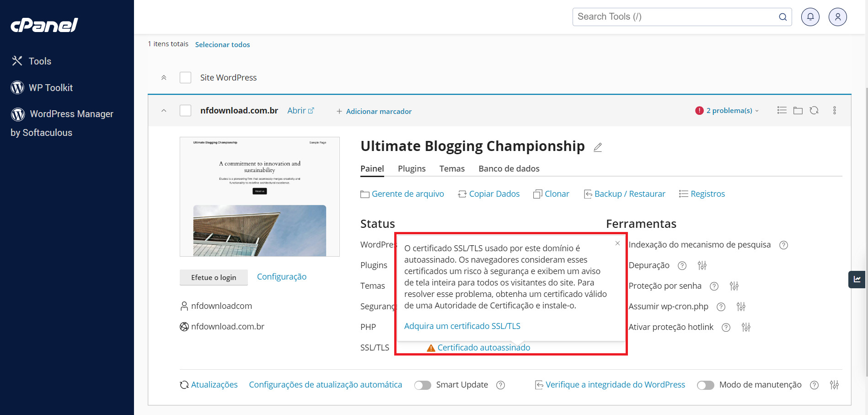The height and width of the screenshot is (415, 868).
Task: Click Verifique a integridade do WordPress
Action: pyautogui.click(x=610, y=385)
